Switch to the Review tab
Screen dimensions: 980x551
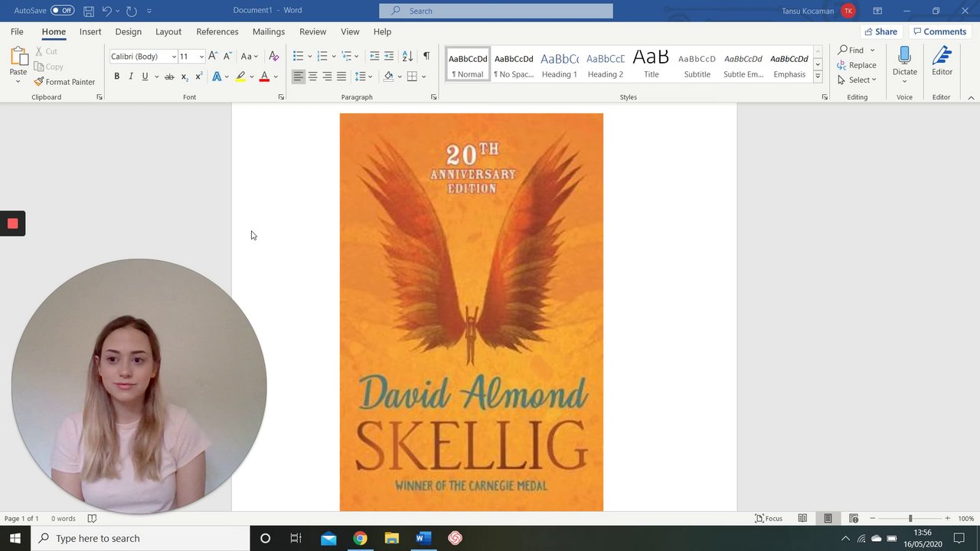(312, 31)
